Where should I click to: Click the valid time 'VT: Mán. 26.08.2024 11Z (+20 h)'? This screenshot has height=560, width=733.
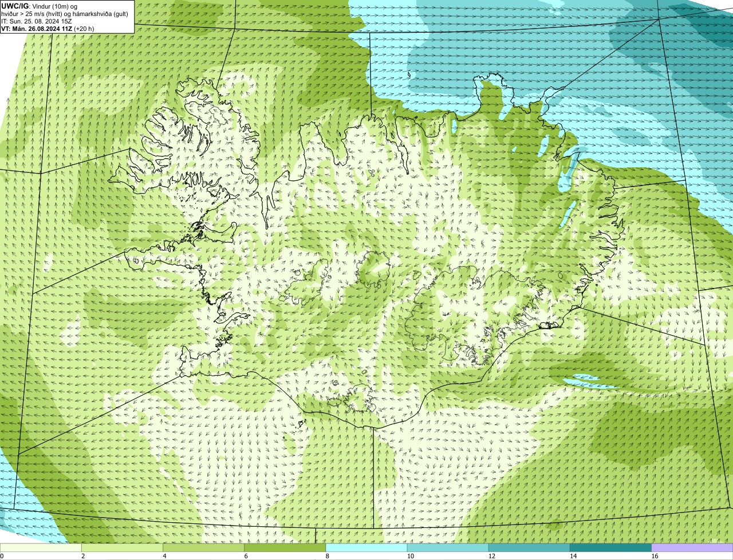coord(48,28)
